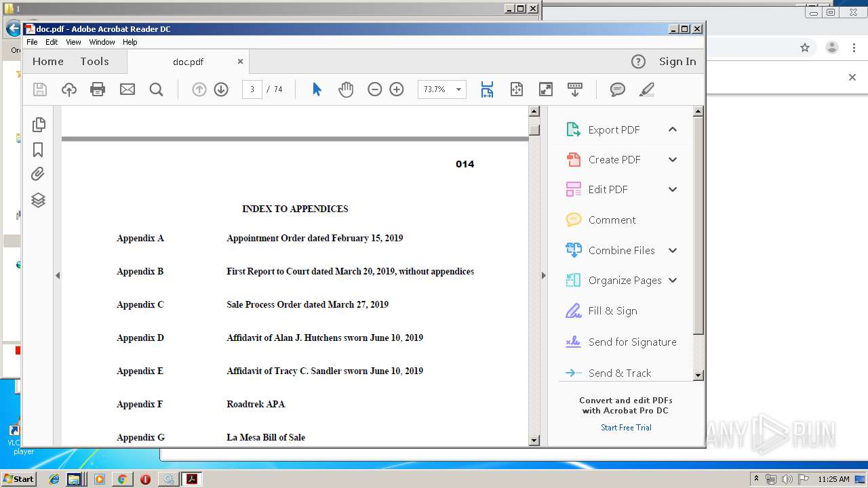
Task: Upload the file to cloud
Action: 69,89
